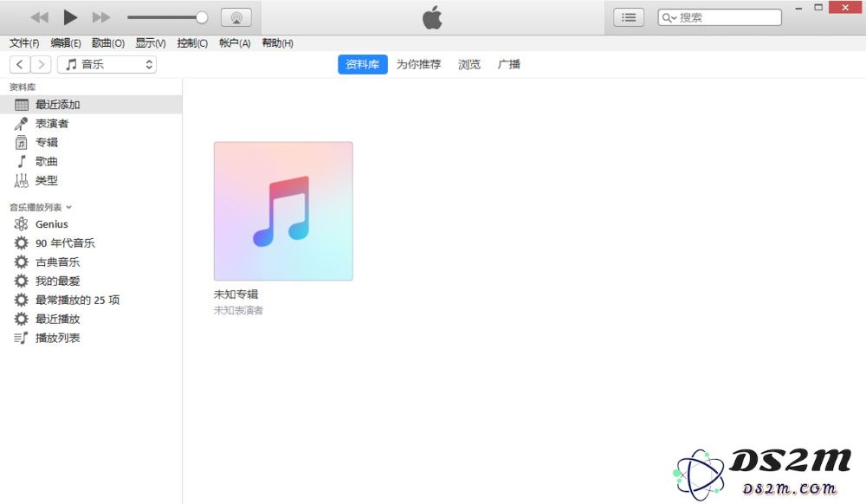Click the 专辑 album icon
Viewport: 866px width, 504px height.
(21, 142)
